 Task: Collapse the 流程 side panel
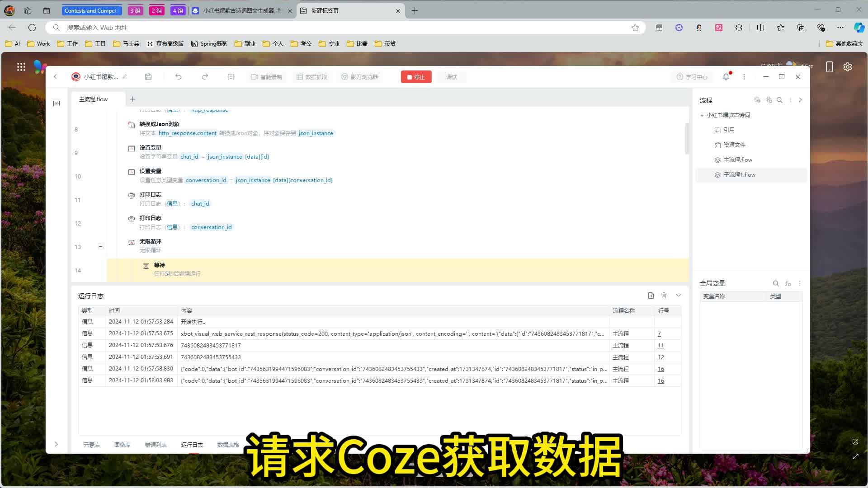click(x=800, y=100)
